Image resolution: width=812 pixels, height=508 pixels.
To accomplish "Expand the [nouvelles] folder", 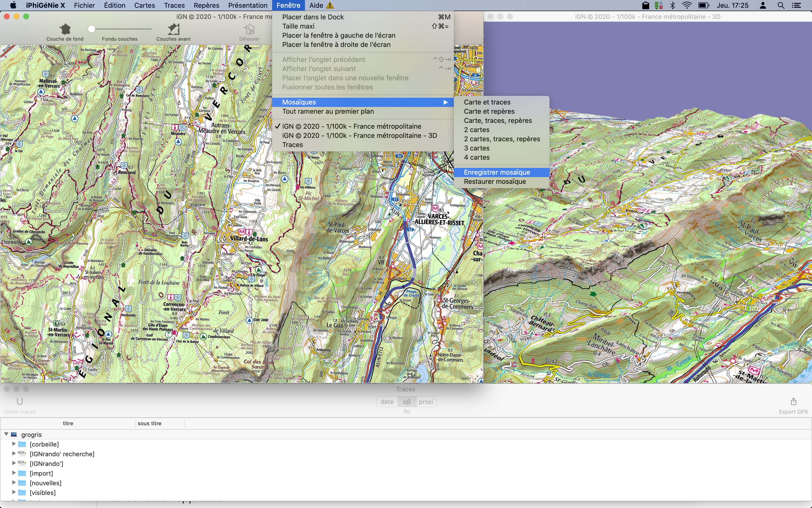I will (14, 482).
